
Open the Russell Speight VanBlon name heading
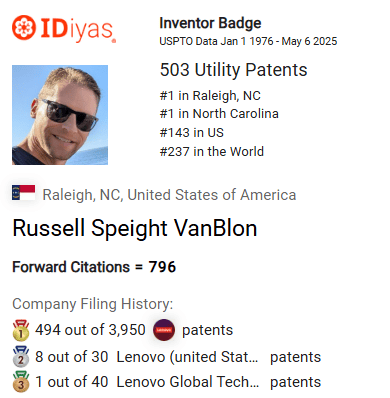pos(135,229)
